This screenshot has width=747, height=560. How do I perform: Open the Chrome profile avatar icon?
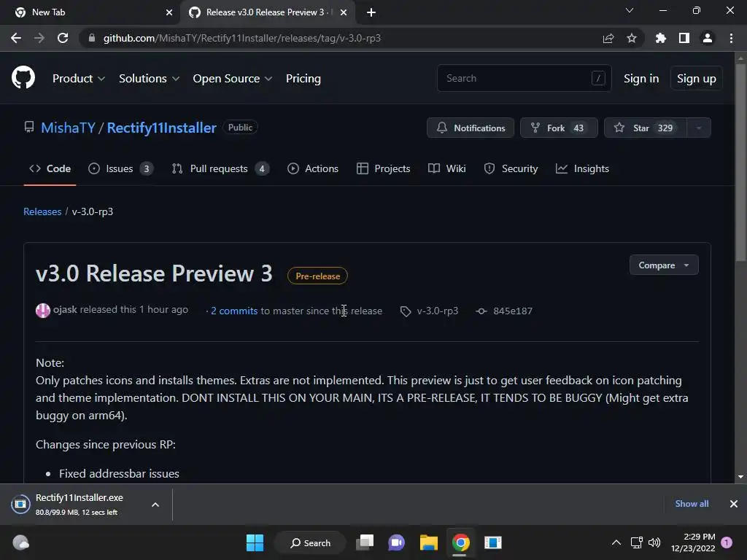click(x=708, y=38)
